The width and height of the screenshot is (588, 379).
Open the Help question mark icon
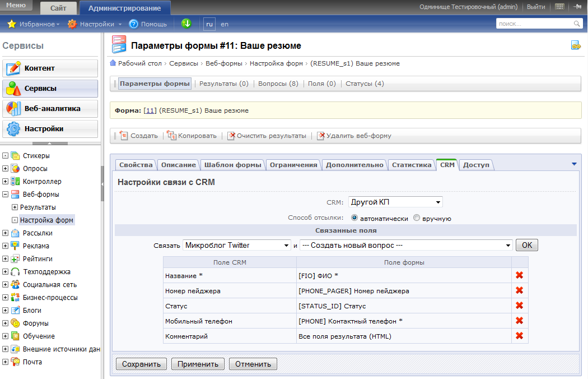(x=134, y=24)
